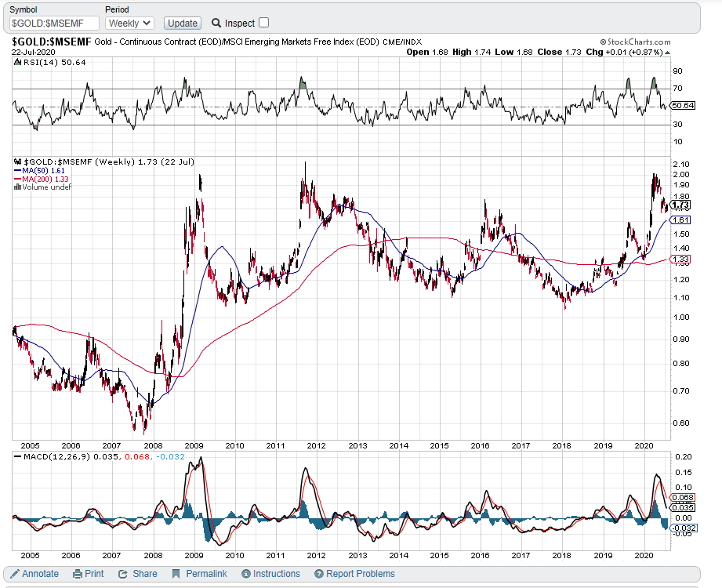The height and width of the screenshot is (588, 722).
Task: Click the Annotate pencil icon
Action: pos(16,573)
